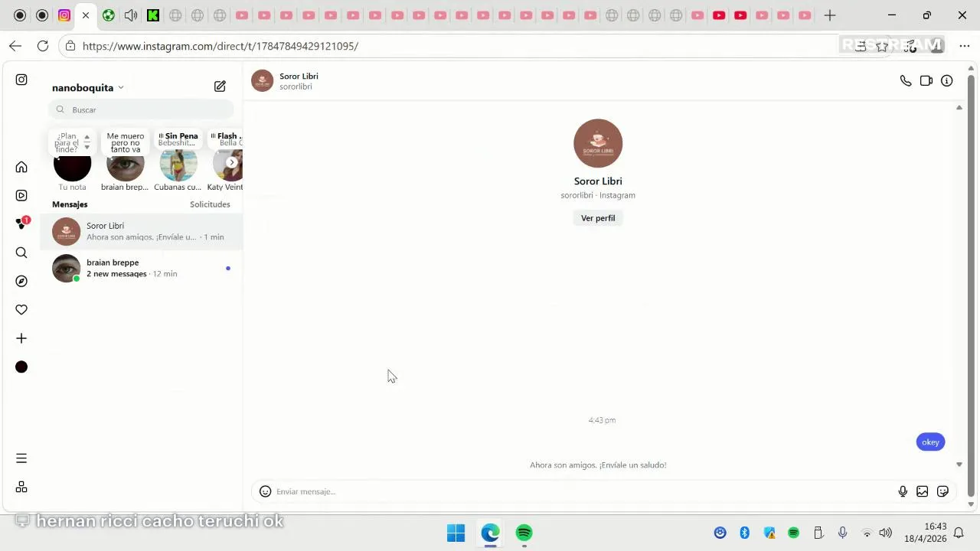
Task: Open emoji picker in message box
Action: tap(265, 491)
